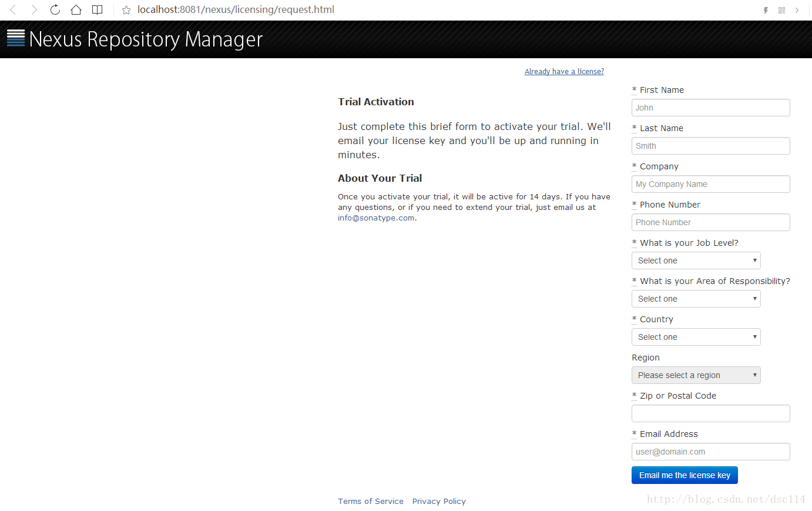Click the 'Last Name' field label

coord(662,128)
